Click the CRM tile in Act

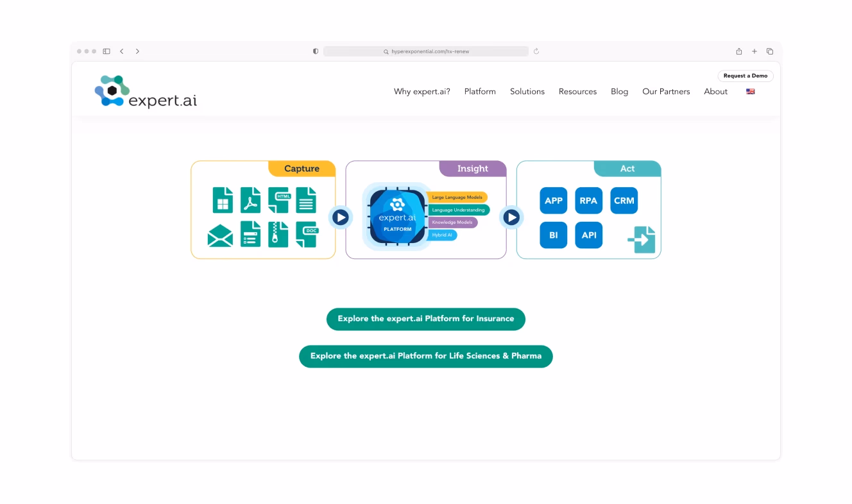click(624, 200)
